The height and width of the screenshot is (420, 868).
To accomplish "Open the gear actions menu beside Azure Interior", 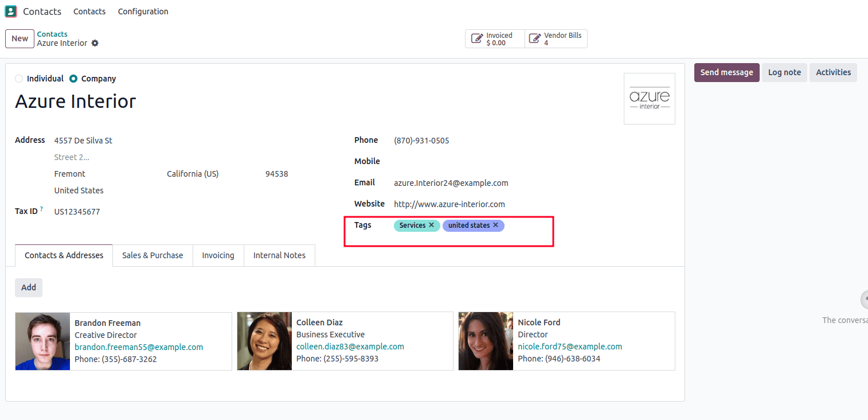I will [95, 43].
